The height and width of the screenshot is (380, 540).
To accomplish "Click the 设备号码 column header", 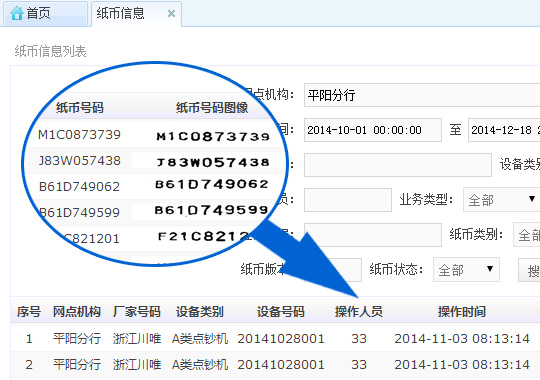I will [281, 312].
